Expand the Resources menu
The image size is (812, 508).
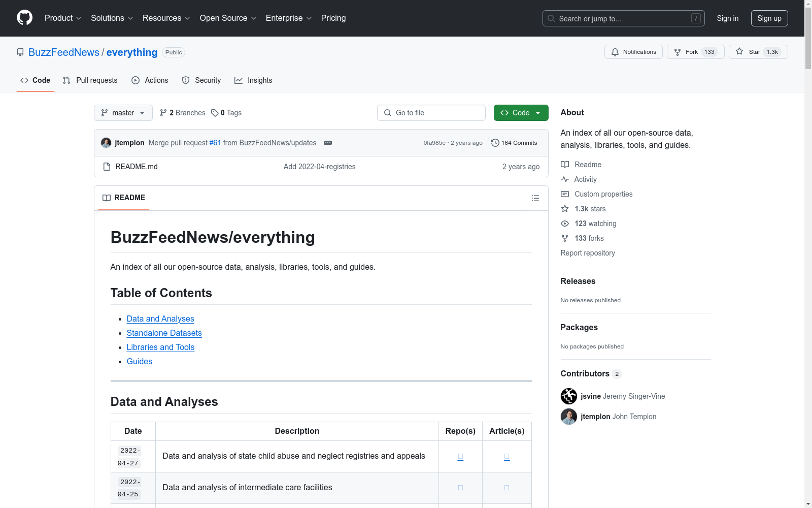[x=166, y=18]
